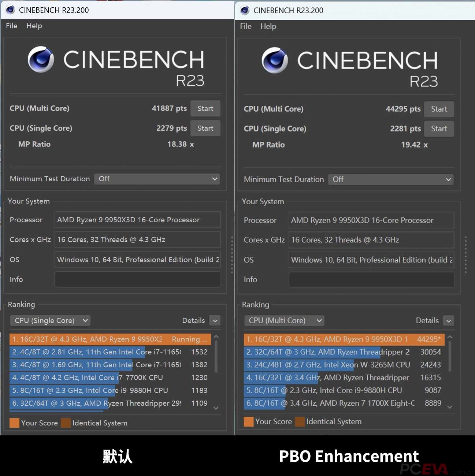Start Multi Core test in left window
The width and height of the screenshot is (475, 476).
[205, 108]
